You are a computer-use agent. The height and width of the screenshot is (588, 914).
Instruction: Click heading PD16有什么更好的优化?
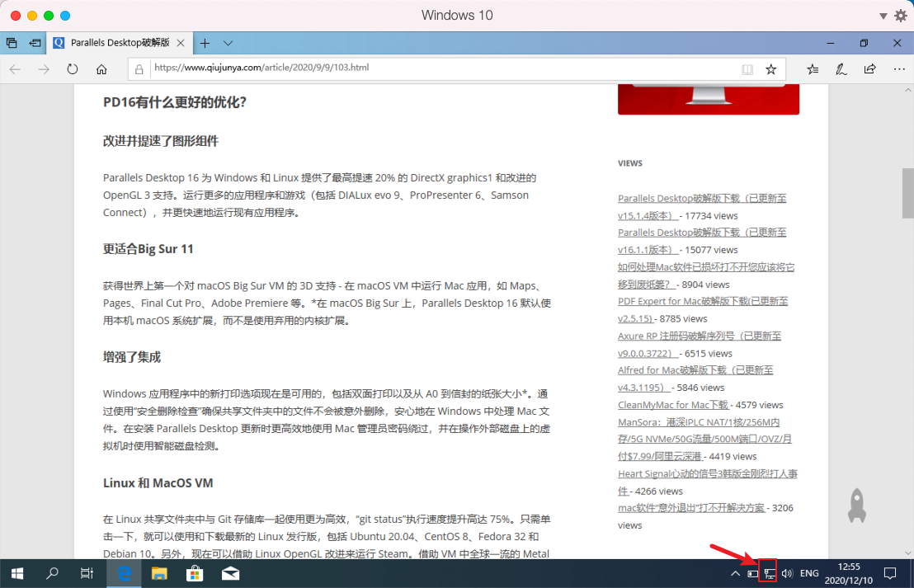175,102
